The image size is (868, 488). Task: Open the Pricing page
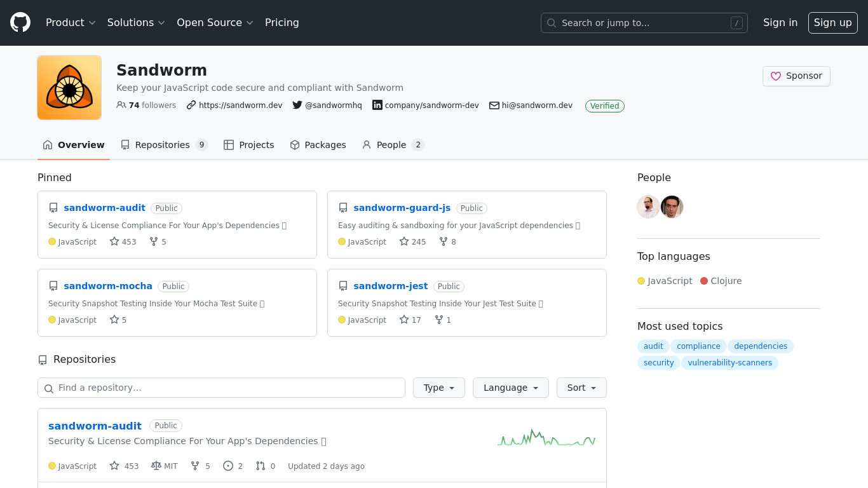[282, 22]
